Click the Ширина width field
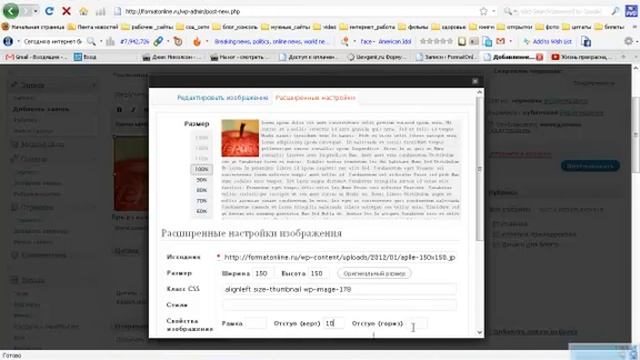640x360 pixels. click(263, 273)
